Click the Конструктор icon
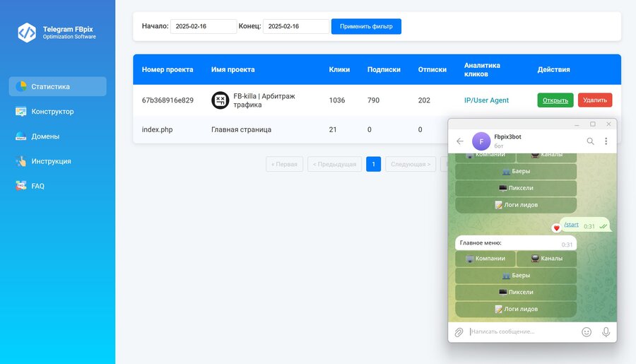This screenshot has height=364, width=636. coord(21,111)
